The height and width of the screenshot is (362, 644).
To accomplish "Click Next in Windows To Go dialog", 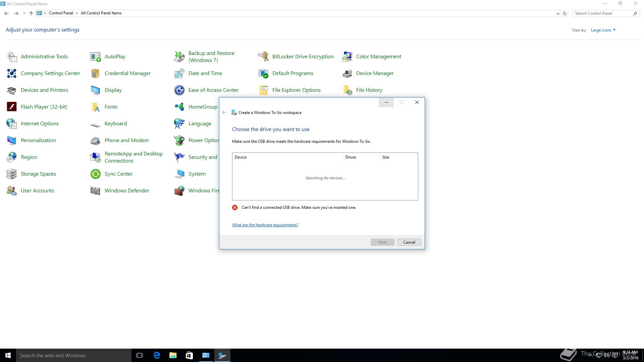I will (x=382, y=242).
